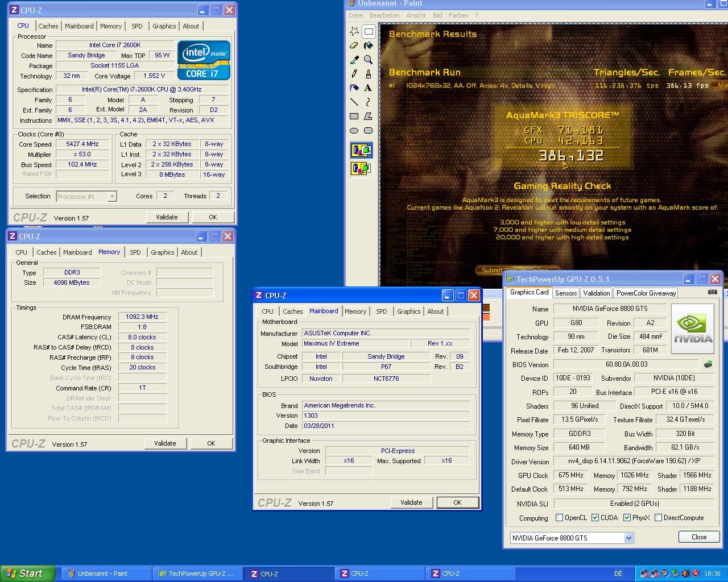Image resolution: width=728 pixels, height=582 pixels.
Task: Open the Farben menu in Paint
Action: pyautogui.click(x=458, y=15)
